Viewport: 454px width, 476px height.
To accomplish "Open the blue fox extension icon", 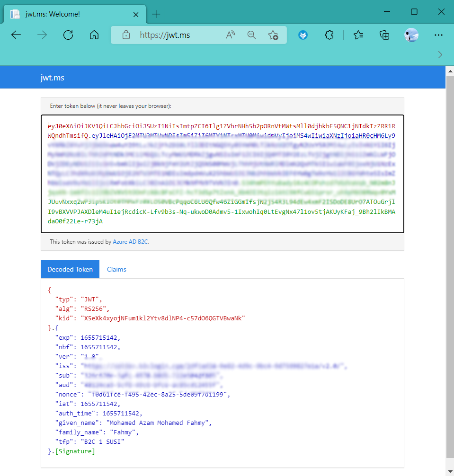I will click(303, 35).
